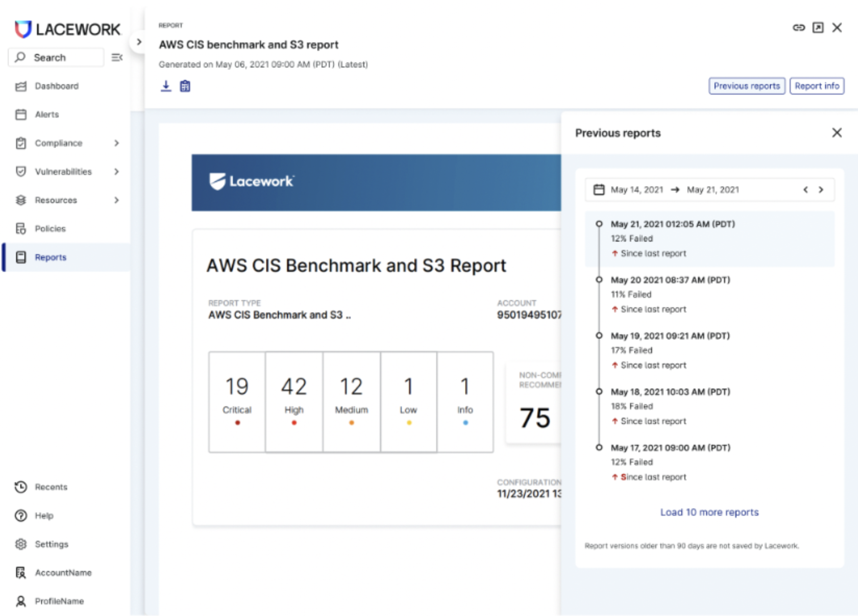
Task: Open the Recents history icon
Action: pos(21,487)
